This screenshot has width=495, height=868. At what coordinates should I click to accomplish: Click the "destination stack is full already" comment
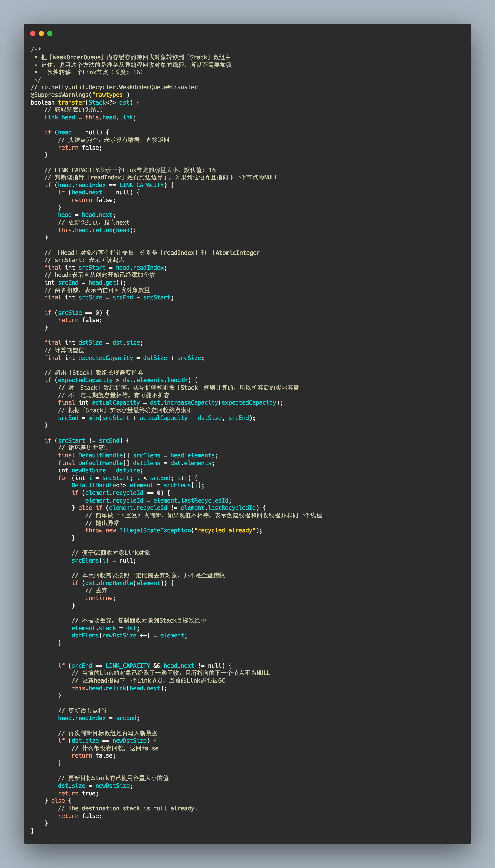pyautogui.click(x=128, y=808)
